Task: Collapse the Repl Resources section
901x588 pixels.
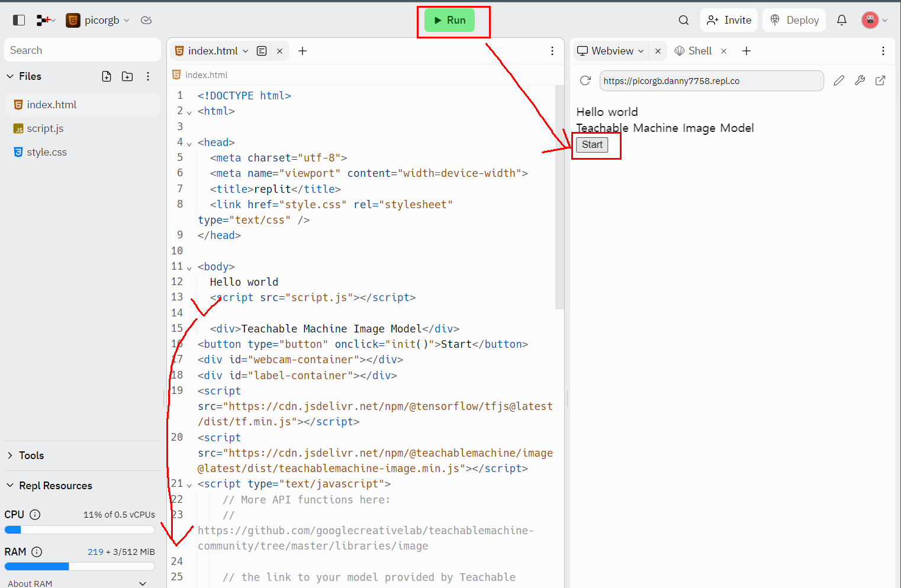Action: click(10, 486)
